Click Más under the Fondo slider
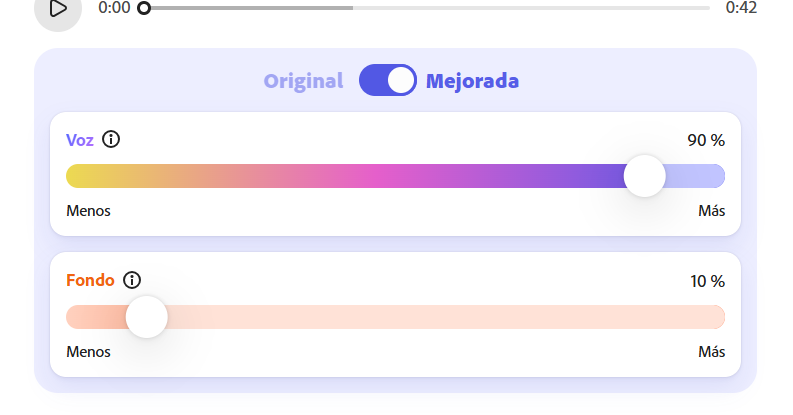Viewport: 793px width, 415px height. [711, 352]
